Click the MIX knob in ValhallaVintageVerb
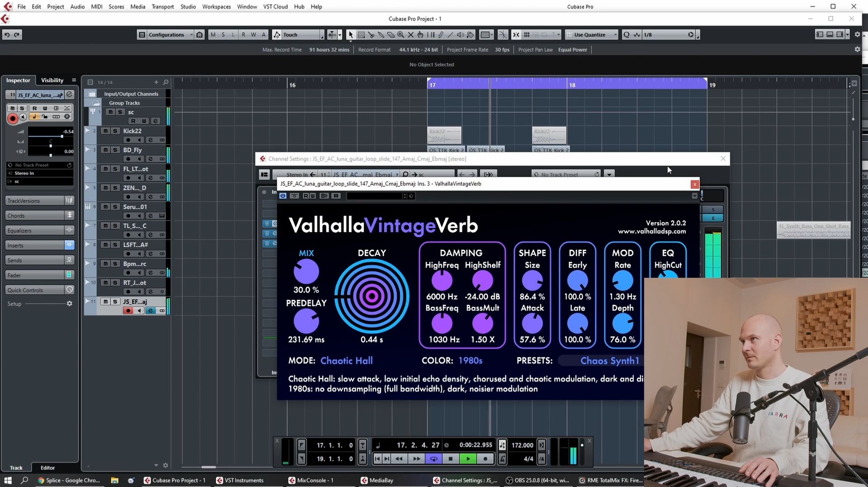Image resolution: width=868 pixels, height=487 pixels. point(307,272)
